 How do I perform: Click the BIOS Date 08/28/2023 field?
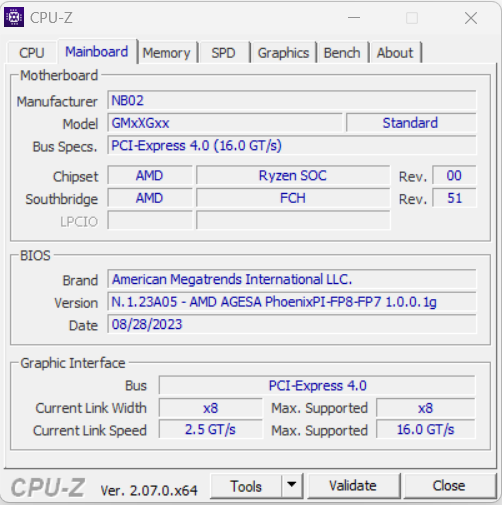click(292, 324)
